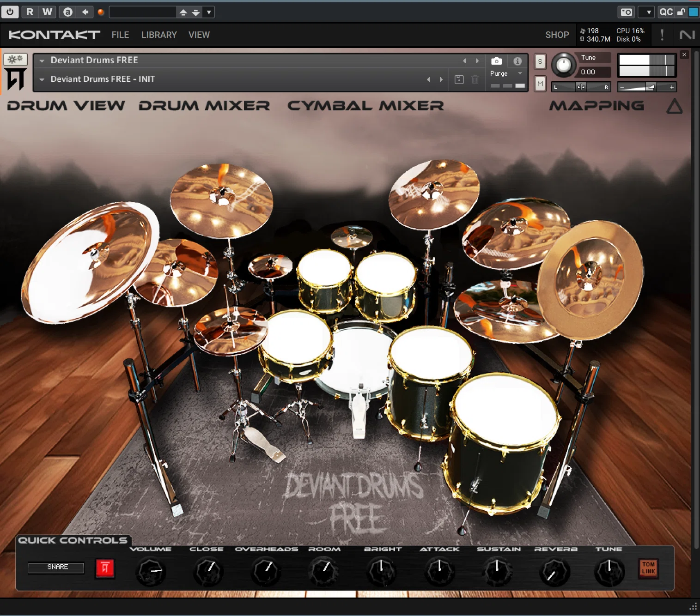Save the current snapshot

(x=459, y=79)
